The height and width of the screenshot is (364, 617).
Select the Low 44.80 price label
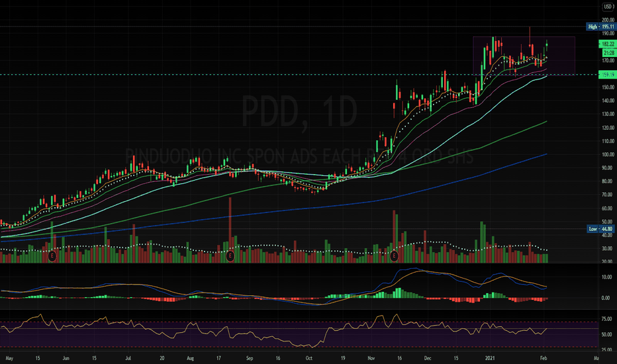601,228
